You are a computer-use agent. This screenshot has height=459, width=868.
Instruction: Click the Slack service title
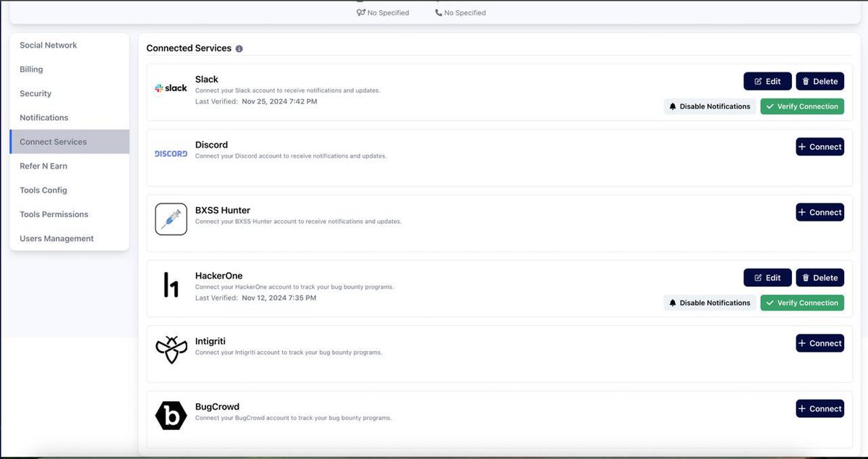click(x=206, y=80)
